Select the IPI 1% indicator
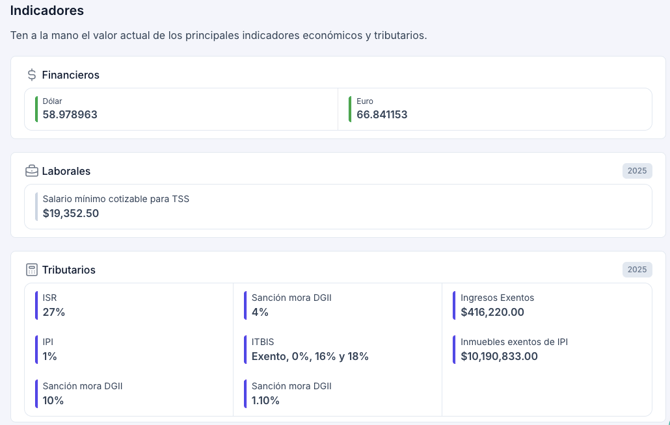Screen dimensions: 670x425 pyautogui.click(x=50, y=349)
